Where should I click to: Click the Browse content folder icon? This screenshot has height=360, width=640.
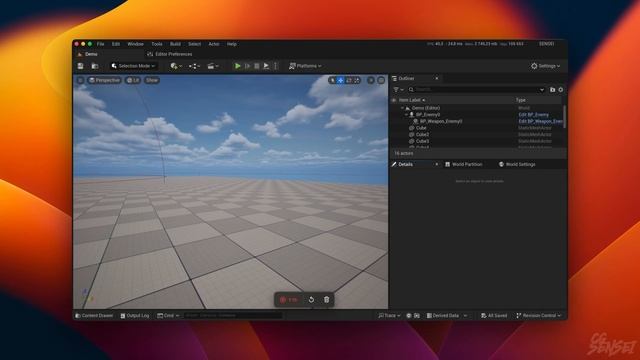point(95,66)
